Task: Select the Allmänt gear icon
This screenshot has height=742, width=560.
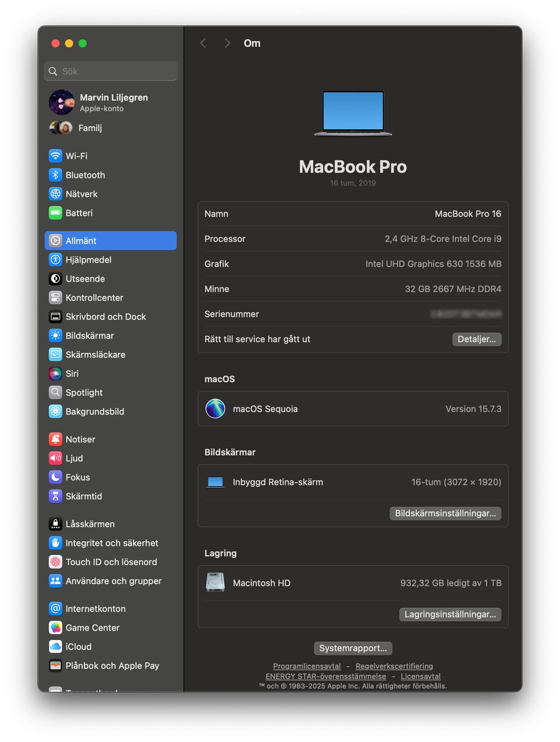Action: pos(55,241)
